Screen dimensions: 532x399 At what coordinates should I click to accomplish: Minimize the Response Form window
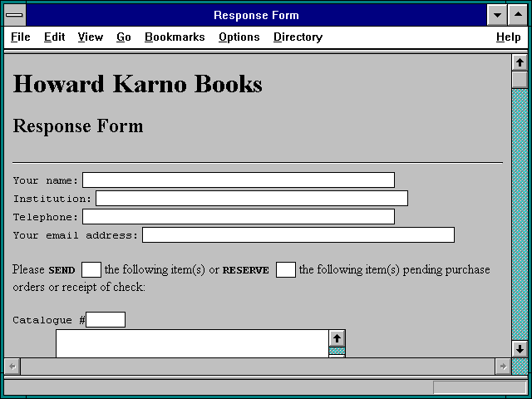(497, 15)
